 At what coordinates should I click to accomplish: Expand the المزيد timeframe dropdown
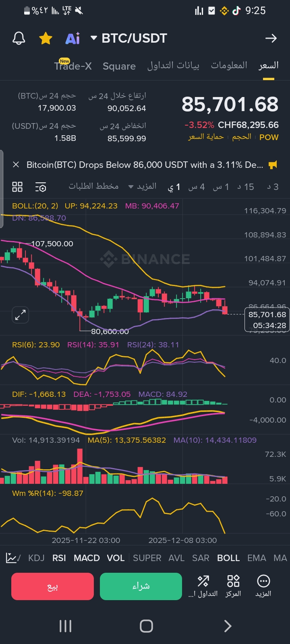(143, 186)
